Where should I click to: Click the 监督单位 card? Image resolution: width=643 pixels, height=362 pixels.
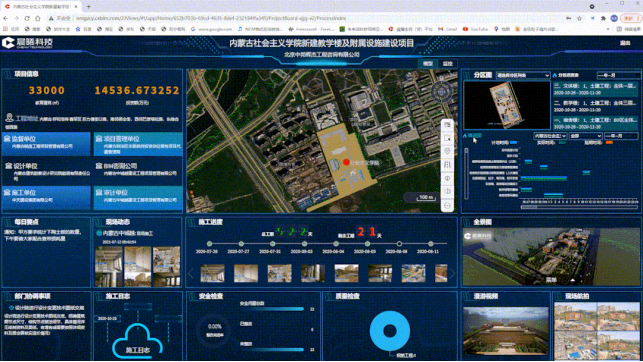(x=46, y=143)
